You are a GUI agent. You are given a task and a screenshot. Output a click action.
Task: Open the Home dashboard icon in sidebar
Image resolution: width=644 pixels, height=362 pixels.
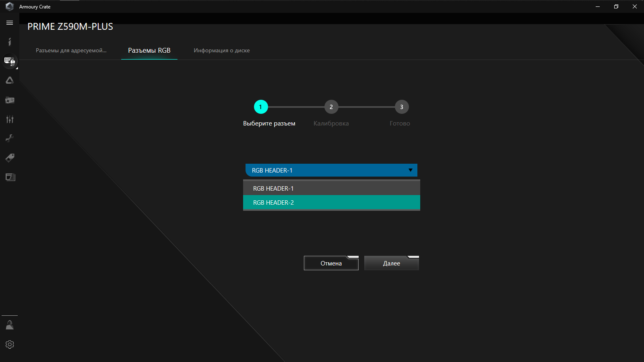[10, 42]
